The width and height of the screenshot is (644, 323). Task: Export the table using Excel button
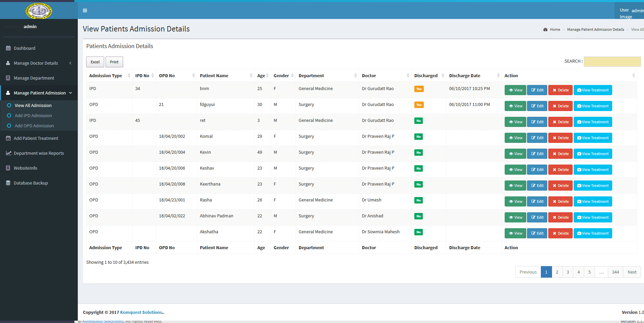tap(95, 62)
